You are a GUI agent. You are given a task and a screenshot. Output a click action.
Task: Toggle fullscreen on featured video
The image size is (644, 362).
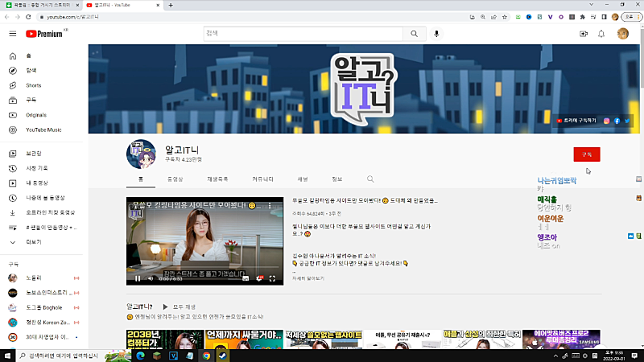(x=272, y=278)
